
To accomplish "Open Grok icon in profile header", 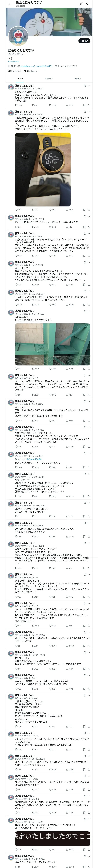I will [81, 4].
